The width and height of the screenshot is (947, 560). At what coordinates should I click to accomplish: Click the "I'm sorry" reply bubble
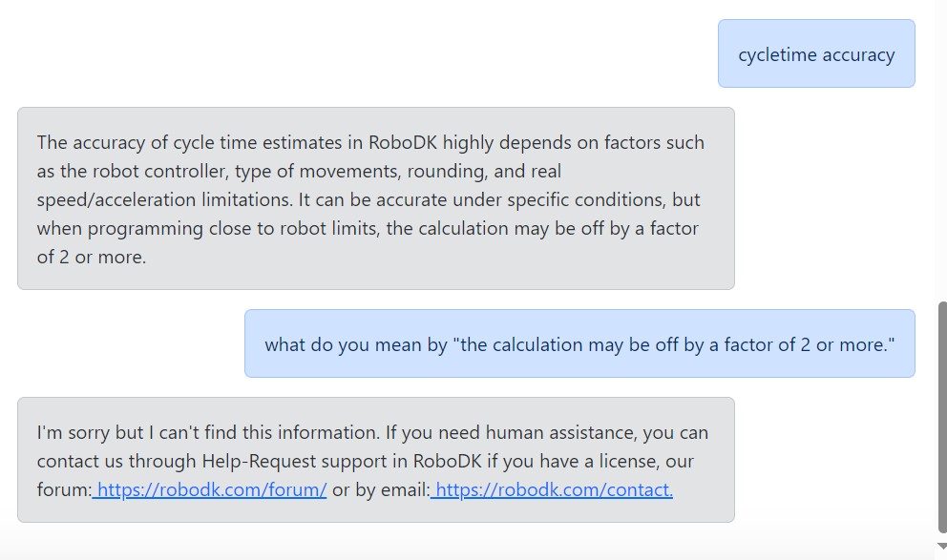pos(375,460)
